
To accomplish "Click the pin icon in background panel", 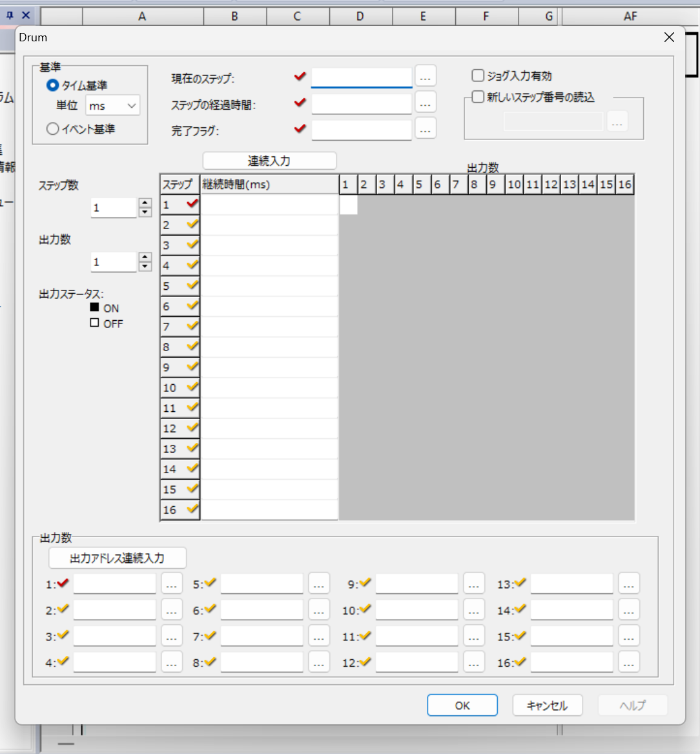I will coord(10,15).
